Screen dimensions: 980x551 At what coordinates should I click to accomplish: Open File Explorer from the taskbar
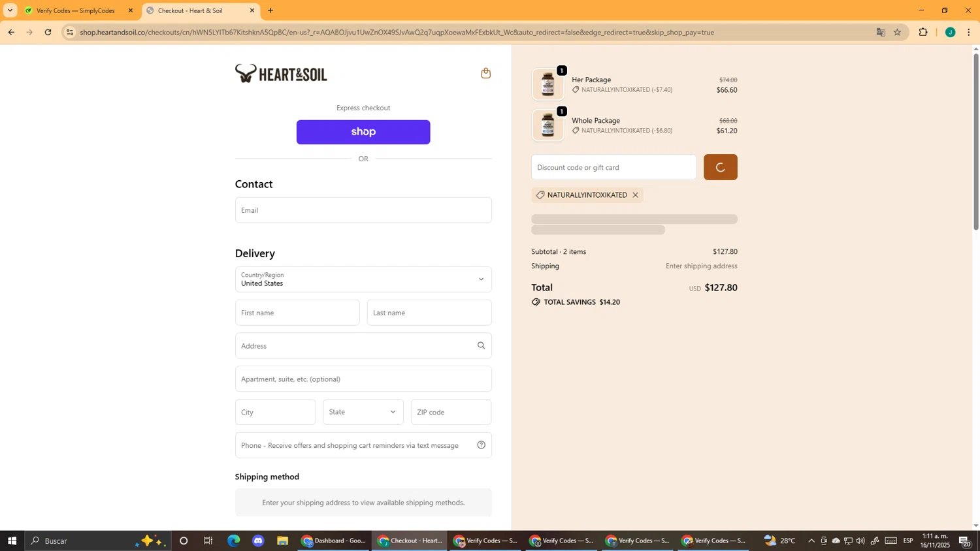coord(282,541)
